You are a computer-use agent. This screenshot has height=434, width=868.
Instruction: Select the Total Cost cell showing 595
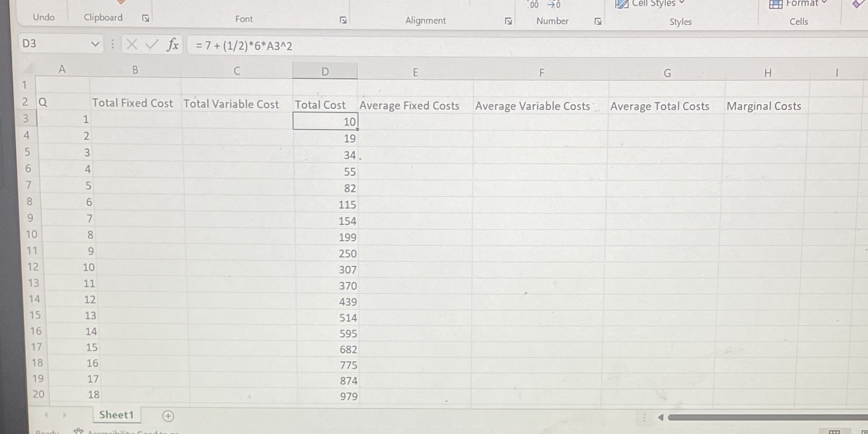(328, 333)
